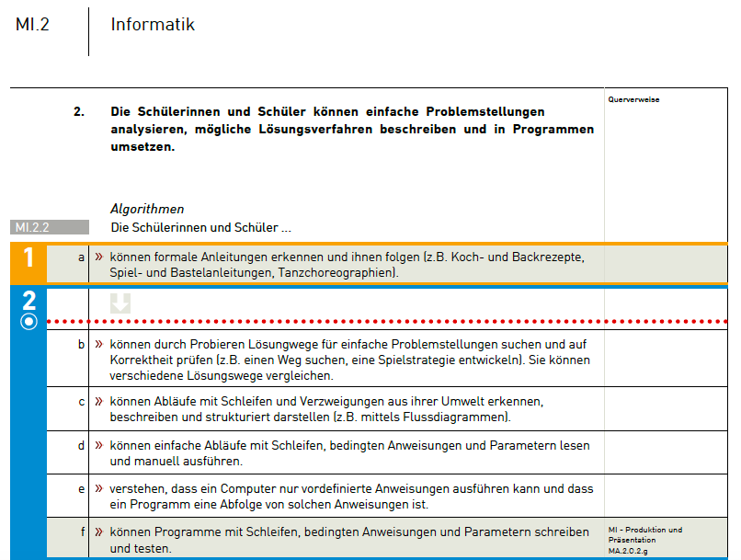Viewport: 741px width, 560px height.
Task: Click the chevron marker beside competence b
Action: pos(98,344)
